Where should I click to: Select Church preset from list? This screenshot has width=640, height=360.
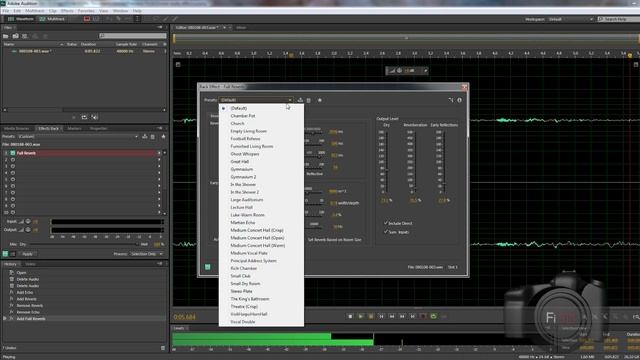pos(238,123)
